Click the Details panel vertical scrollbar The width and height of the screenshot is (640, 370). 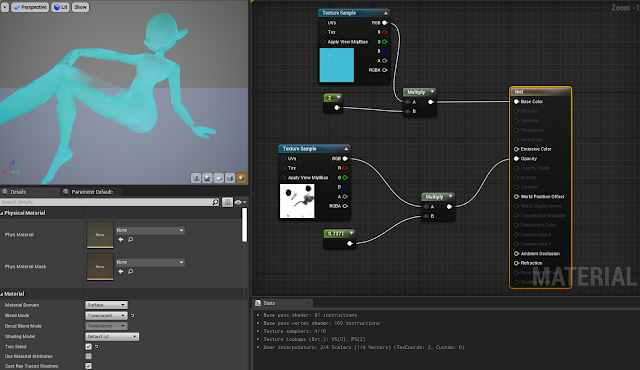click(244, 225)
